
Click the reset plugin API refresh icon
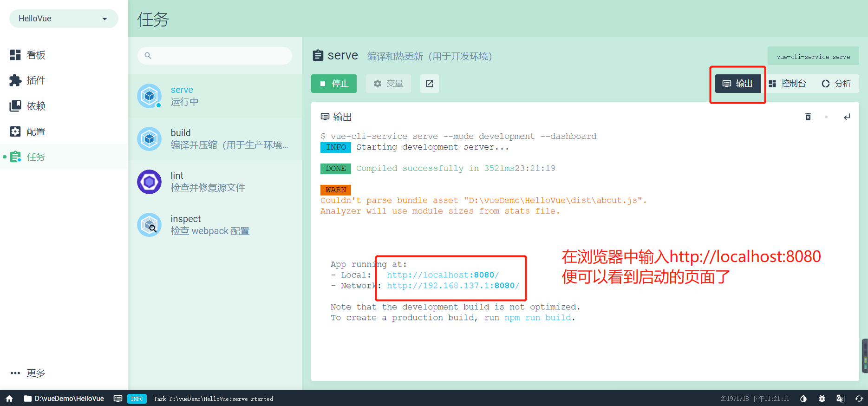coord(859,399)
